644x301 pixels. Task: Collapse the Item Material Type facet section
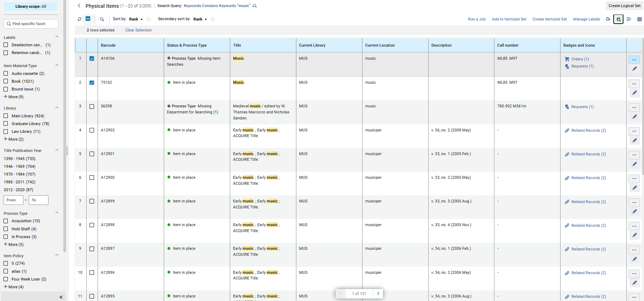pyautogui.click(x=57, y=65)
